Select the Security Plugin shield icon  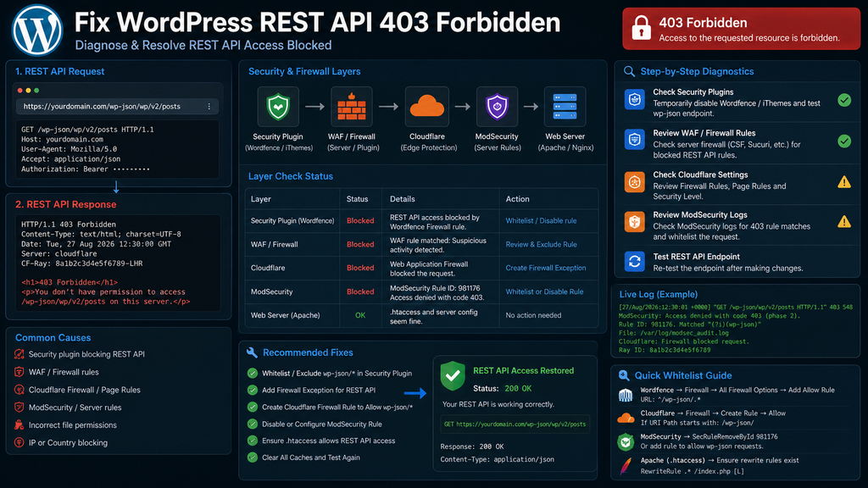tap(278, 107)
